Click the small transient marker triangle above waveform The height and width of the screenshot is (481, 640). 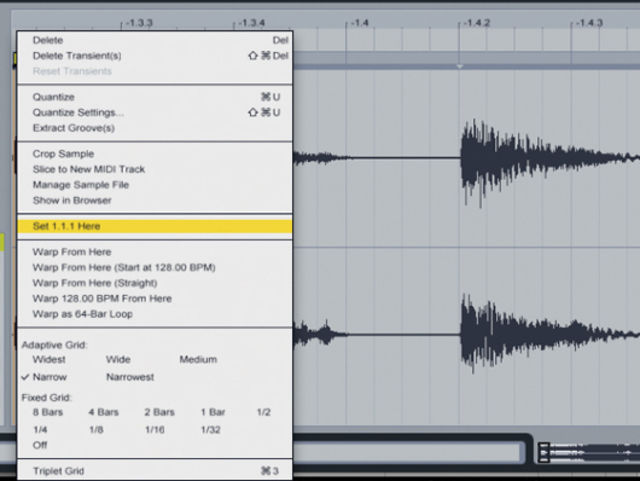(x=460, y=66)
